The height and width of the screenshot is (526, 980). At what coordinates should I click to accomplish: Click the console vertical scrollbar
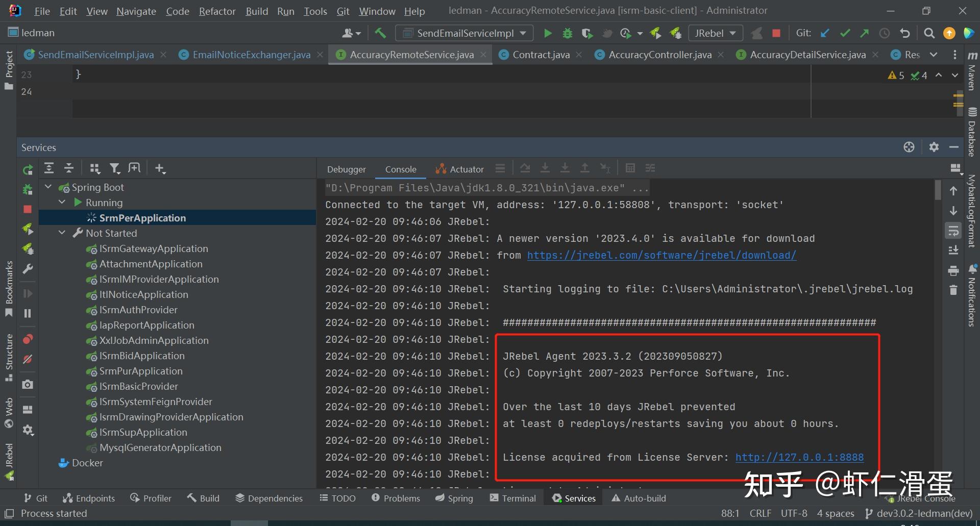click(x=937, y=190)
